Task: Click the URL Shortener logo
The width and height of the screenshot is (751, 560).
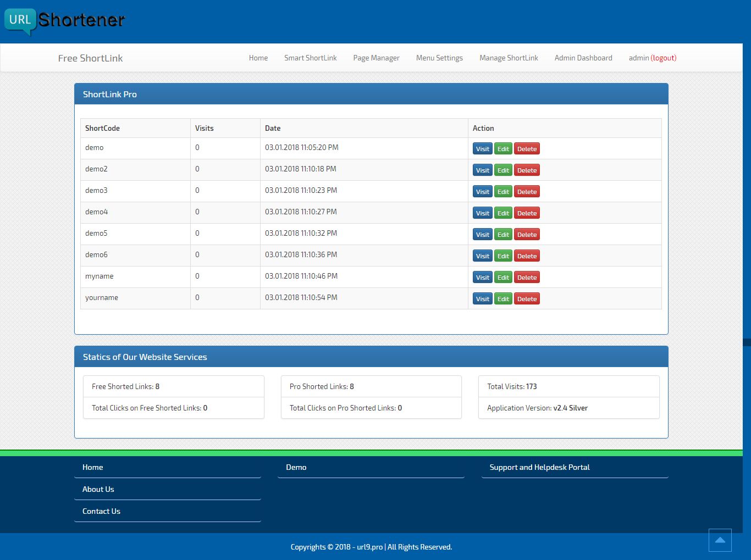Action: coord(64,21)
